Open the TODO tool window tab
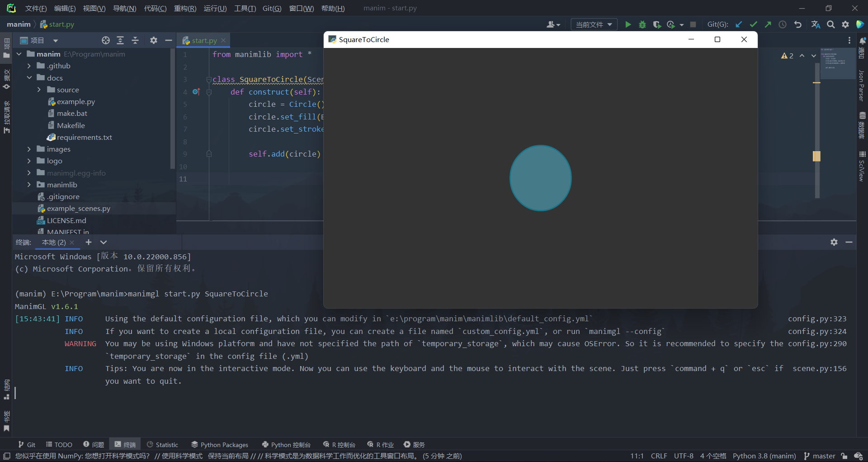This screenshot has height=462, width=868. pos(59,444)
